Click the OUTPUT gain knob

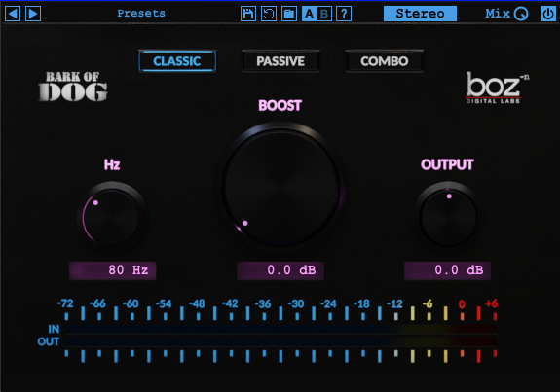pyautogui.click(x=448, y=217)
